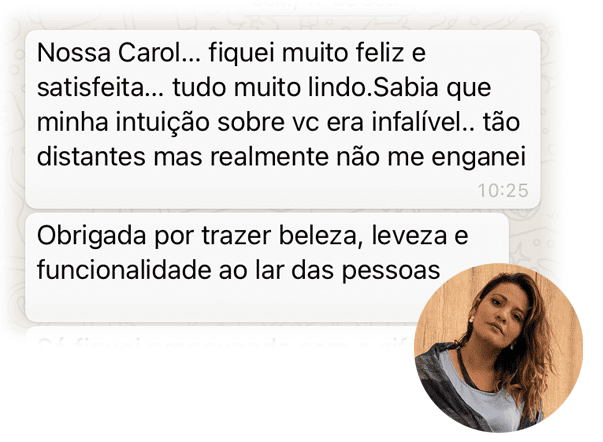Click the name 'Carol' in the first message

(x=149, y=53)
